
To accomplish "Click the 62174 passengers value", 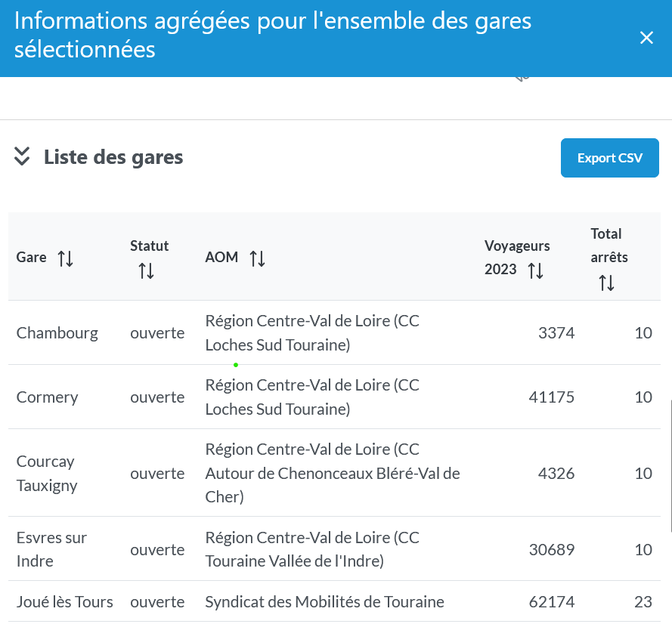I will 551,602.
